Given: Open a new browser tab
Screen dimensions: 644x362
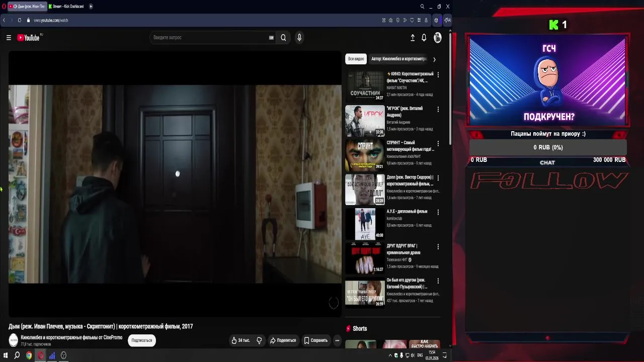Looking at the screenshot, I should 91,7.
